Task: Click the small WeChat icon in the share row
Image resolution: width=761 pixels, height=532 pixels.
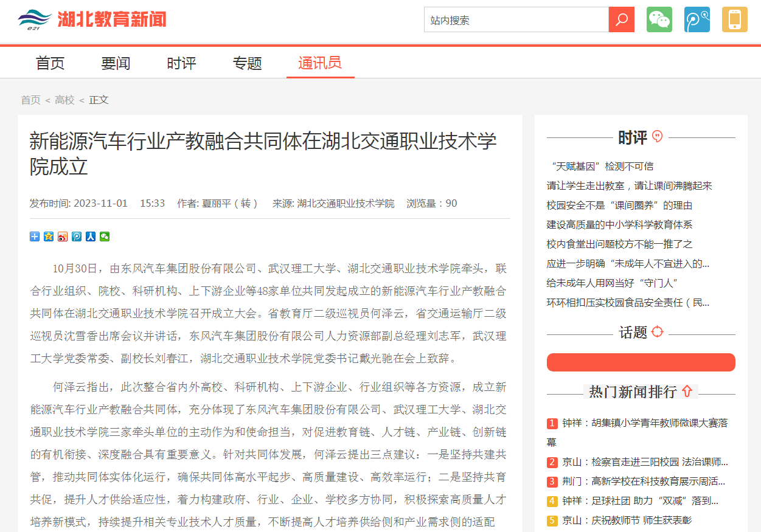Action: pyautogui.click(x=105, y=237)
